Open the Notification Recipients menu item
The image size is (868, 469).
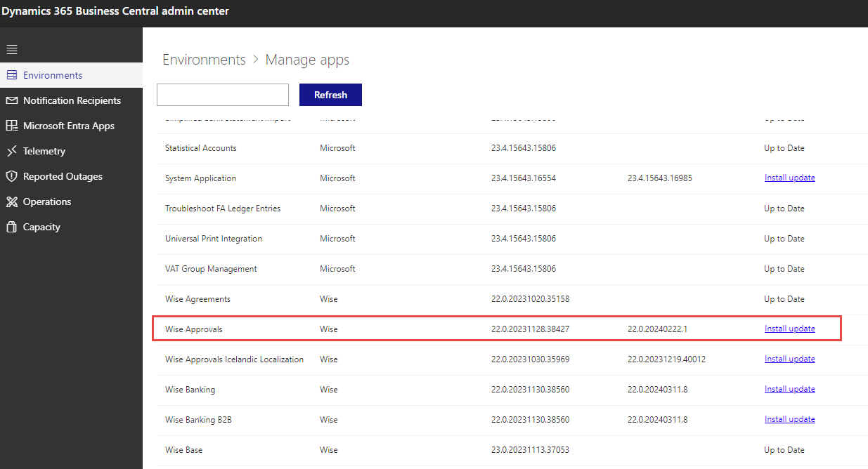[x=72, y=100]
